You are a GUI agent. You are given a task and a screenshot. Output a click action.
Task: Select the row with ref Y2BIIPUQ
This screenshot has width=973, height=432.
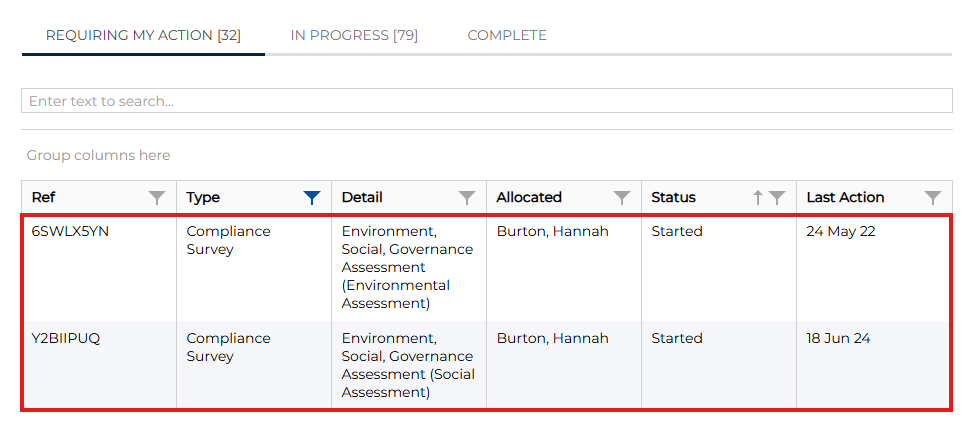point(66,339)
